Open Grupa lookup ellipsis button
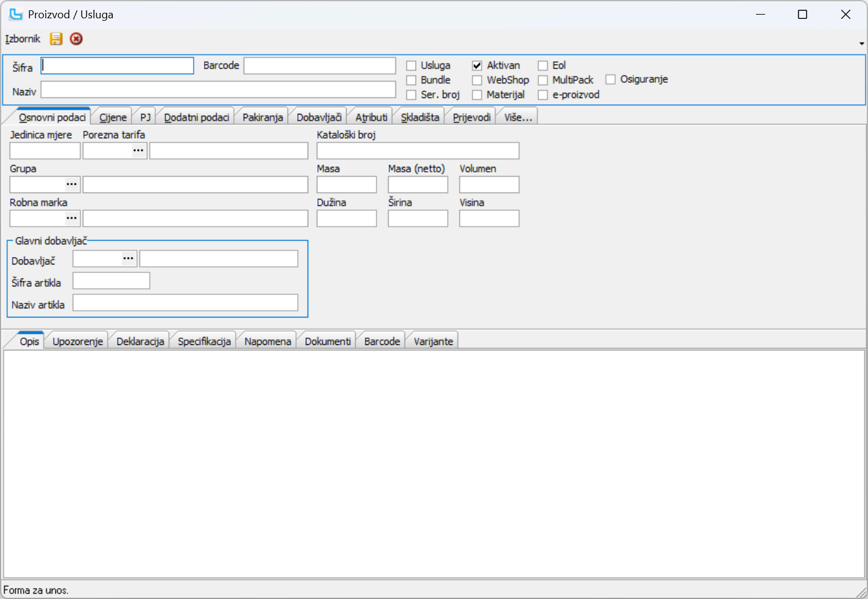This screenshot has height=599, width=868. [x=72, y=185]
